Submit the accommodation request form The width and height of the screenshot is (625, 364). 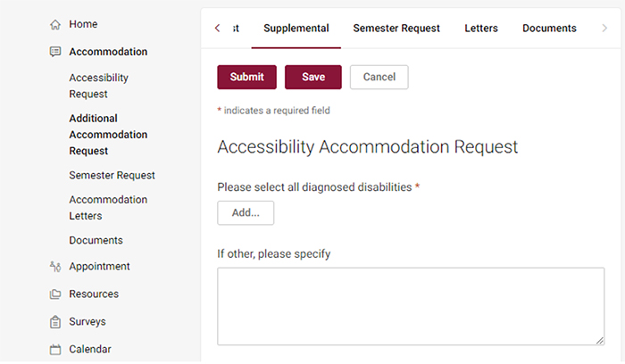tap(246, 77)
